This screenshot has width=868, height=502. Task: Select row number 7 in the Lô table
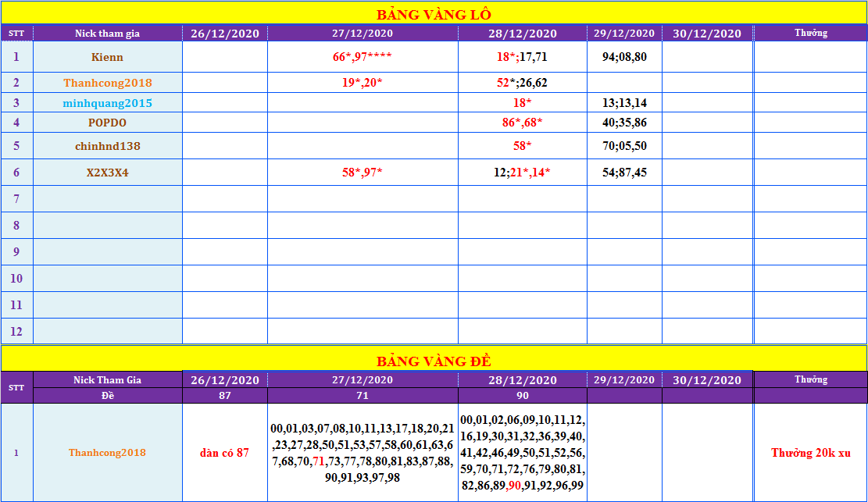point(16,199)
